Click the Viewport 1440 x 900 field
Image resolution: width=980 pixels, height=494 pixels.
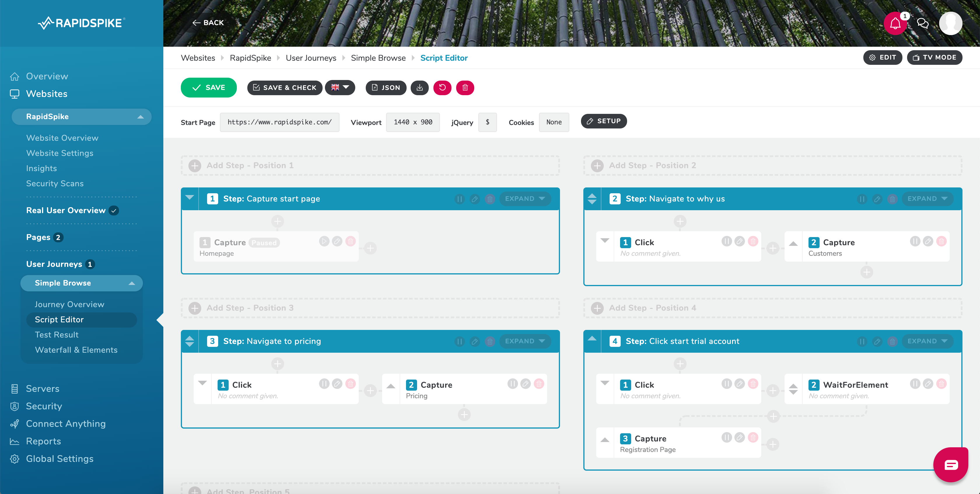pyautogui.click(x=413, y=122)
